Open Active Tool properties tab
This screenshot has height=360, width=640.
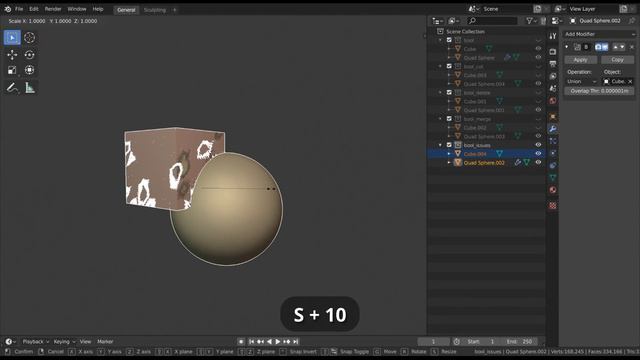[x=553, y=36]
